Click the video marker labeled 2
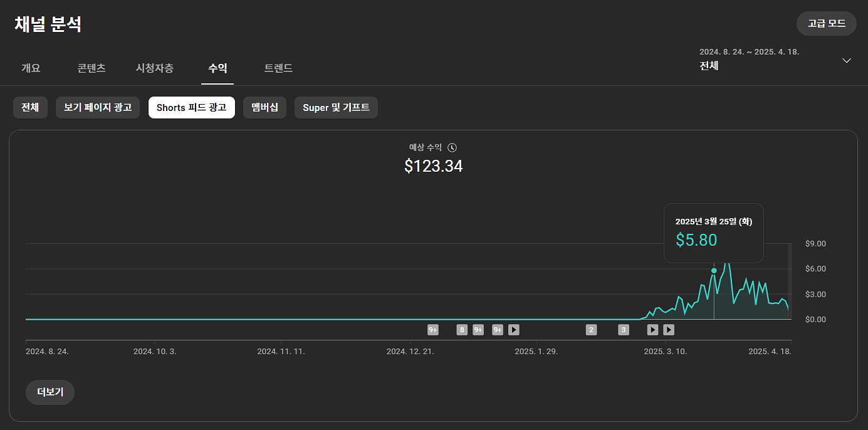 point(591,330)
